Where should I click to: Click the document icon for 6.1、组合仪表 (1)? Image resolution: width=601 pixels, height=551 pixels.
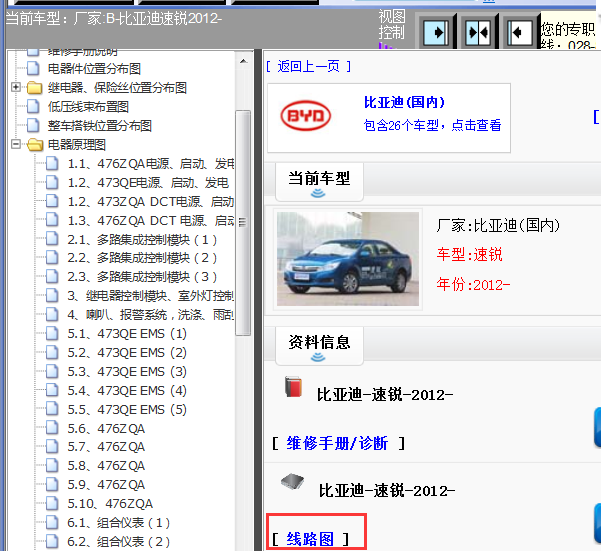coord(52,522)
